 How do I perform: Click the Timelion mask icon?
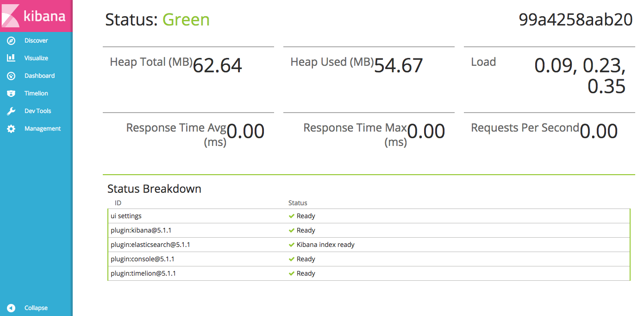[11, 94]
